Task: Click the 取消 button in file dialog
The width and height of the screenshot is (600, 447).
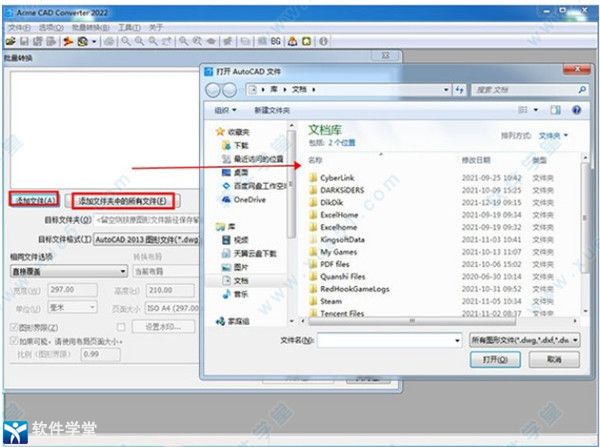Action: (x=554, y=359)
